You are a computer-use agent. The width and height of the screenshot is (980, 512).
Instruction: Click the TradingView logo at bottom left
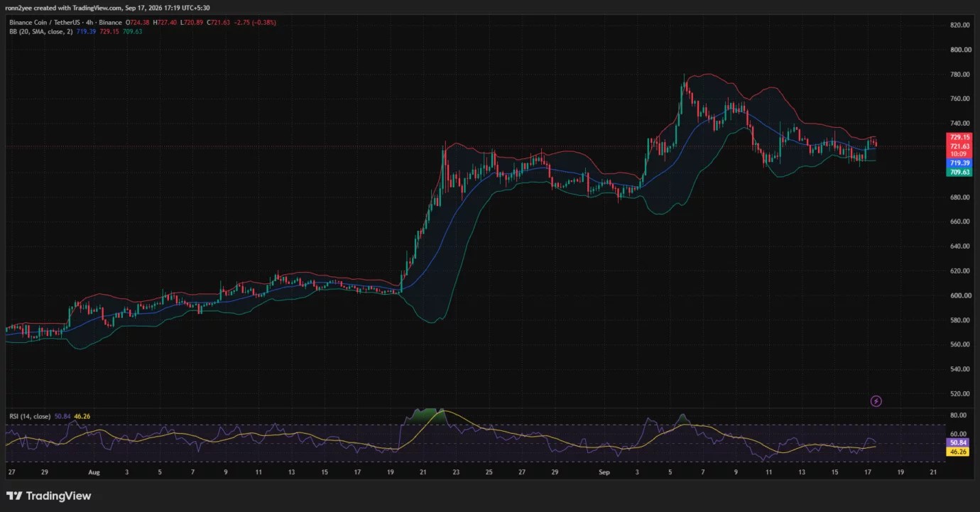49,496
